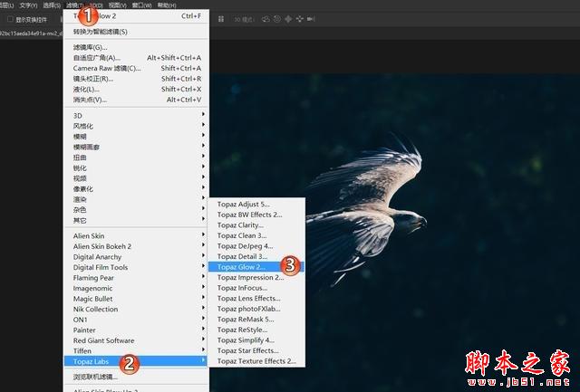580x392 pixels.
Task: Open the Alien Skin Bokeh 2 submenu
Action: [136, 246]
